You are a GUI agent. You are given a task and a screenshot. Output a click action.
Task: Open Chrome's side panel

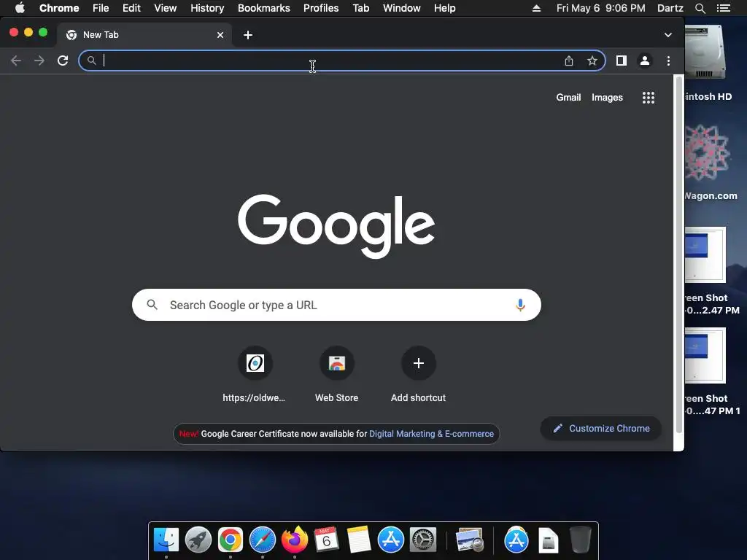[x=622, y=61]
